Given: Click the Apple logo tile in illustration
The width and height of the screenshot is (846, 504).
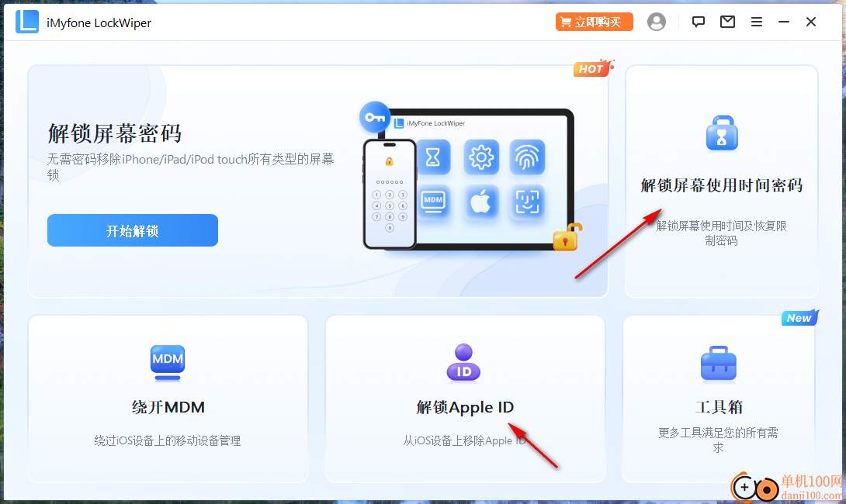Looking at the screenshot, I should tap(481, 202).
